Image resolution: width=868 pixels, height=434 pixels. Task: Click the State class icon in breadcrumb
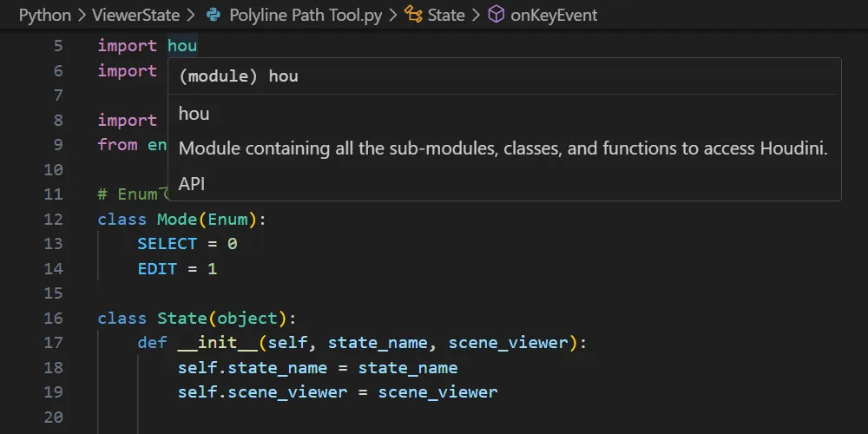point(413,15)
